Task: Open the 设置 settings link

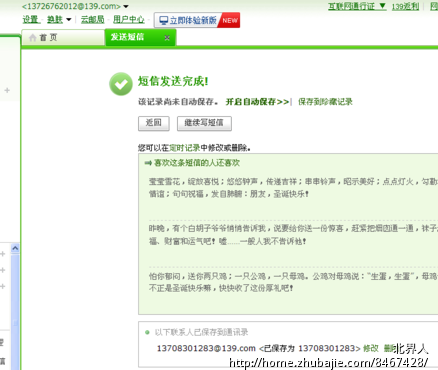Action: 31,20
